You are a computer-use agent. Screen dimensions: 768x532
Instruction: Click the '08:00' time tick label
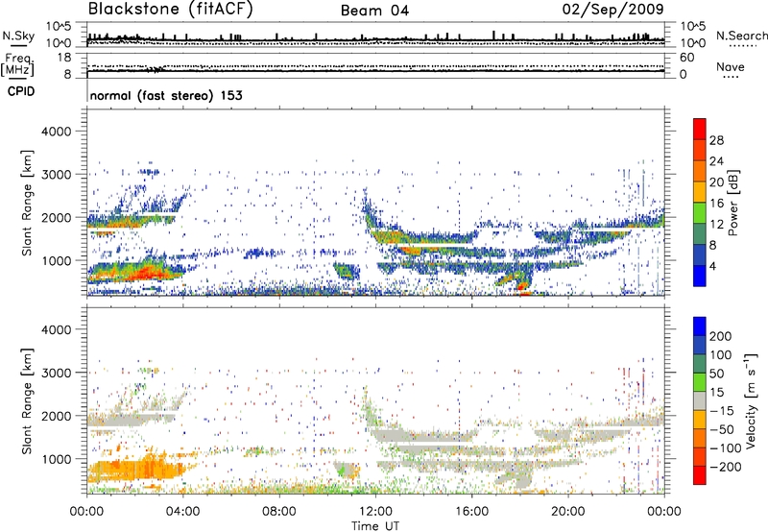[x=279, y=512]
